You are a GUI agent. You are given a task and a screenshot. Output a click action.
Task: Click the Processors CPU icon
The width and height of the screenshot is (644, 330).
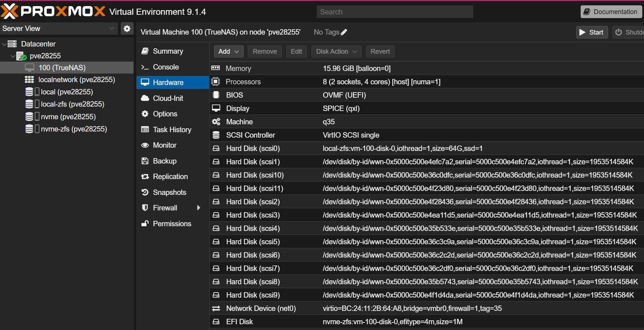pos(216,82)
